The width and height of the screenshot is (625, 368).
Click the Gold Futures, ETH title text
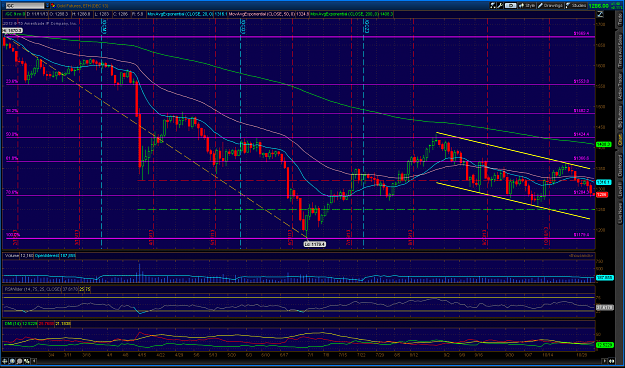(83, 6)
